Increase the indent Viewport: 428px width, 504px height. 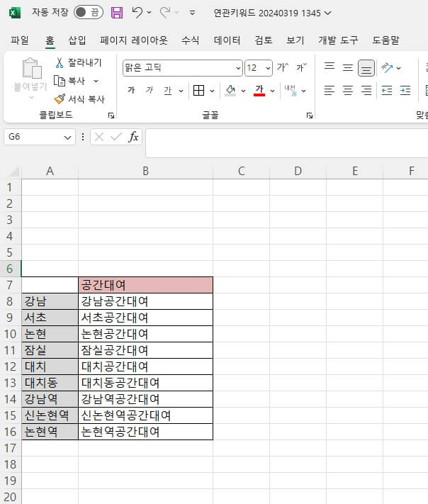(405, 91)
